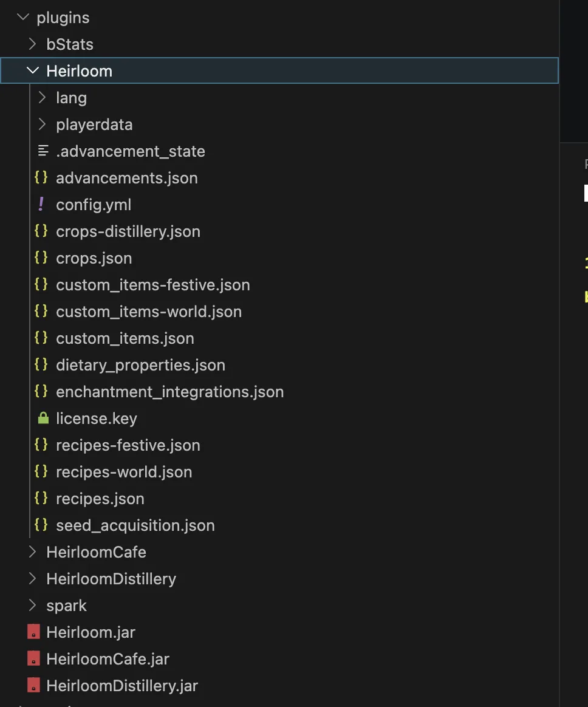Open crops.json file name
Screen dimensions: 588x707
[x=94, y=258]
